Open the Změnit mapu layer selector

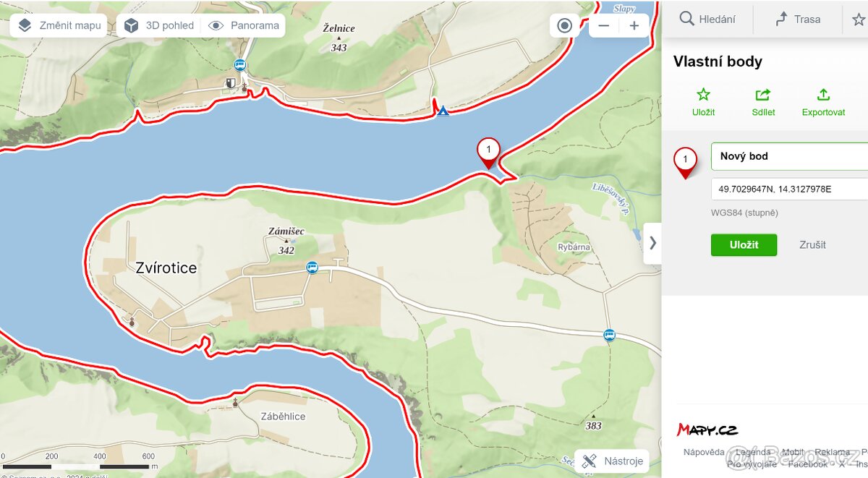[x=59, y=25]
